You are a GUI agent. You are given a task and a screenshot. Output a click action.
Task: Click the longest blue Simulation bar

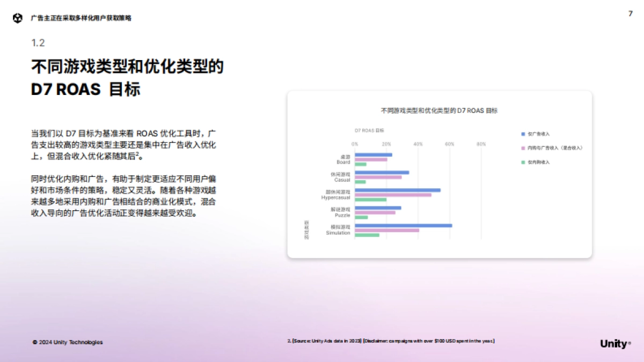402,226
